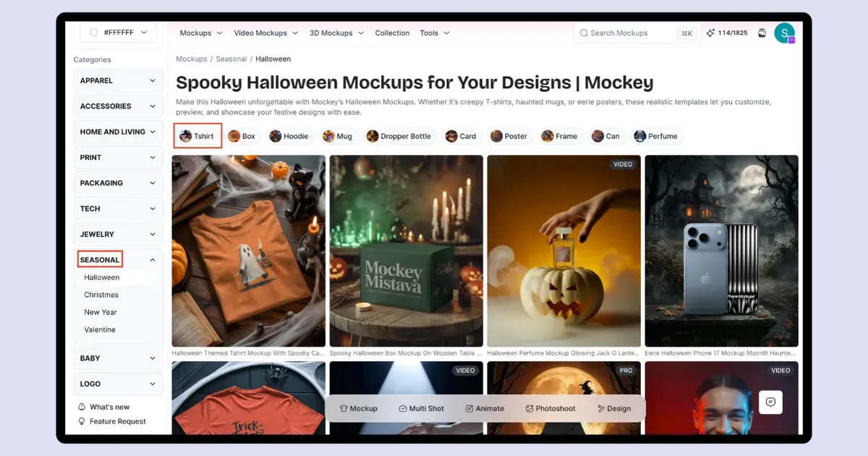Open the green Mockey Mistava box thumbnail
Image resolution: width=868 pixels, height=456 pixels.
407,250
